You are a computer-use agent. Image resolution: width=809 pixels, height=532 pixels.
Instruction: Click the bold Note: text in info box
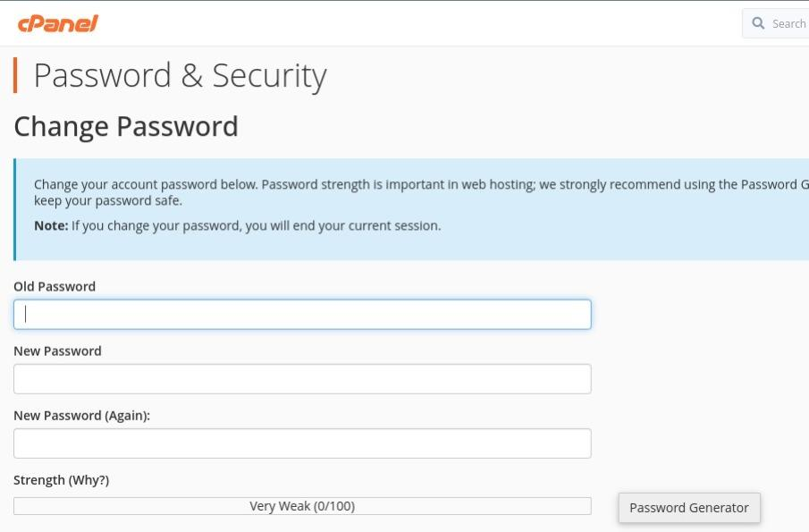tap(51, 225)
